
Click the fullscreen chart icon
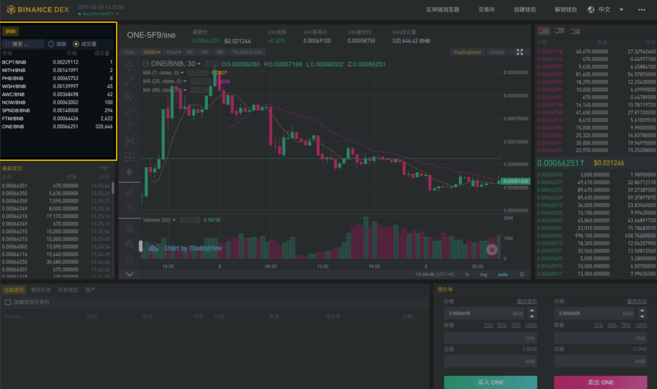tap(520, 52)
